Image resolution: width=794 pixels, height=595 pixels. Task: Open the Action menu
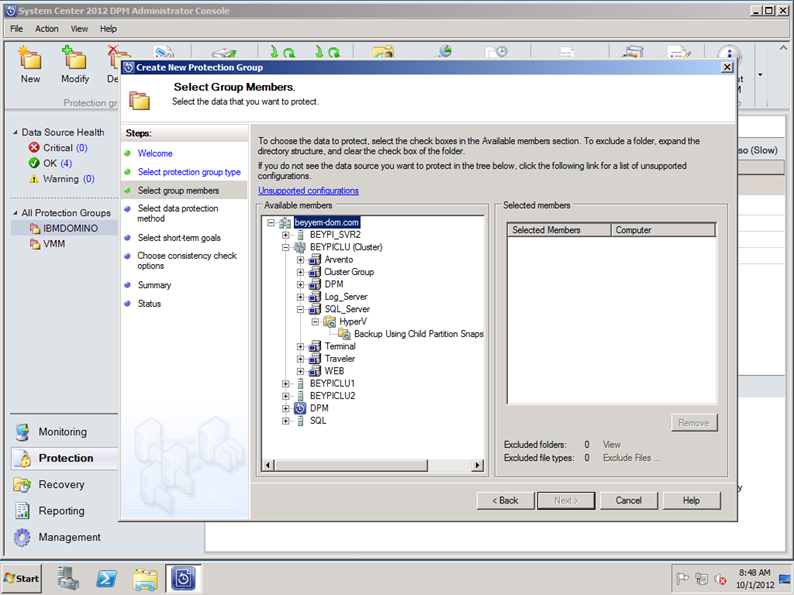pos(47,29)
